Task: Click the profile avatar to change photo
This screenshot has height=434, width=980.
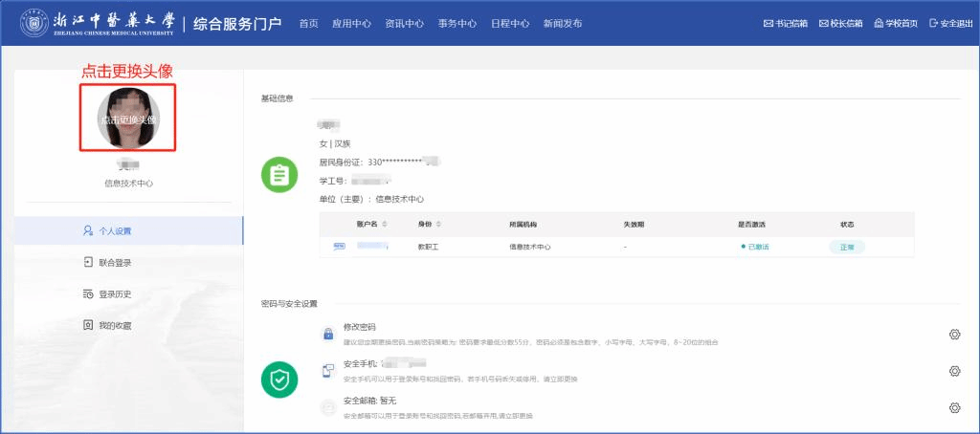Action: tap(128, 119)
